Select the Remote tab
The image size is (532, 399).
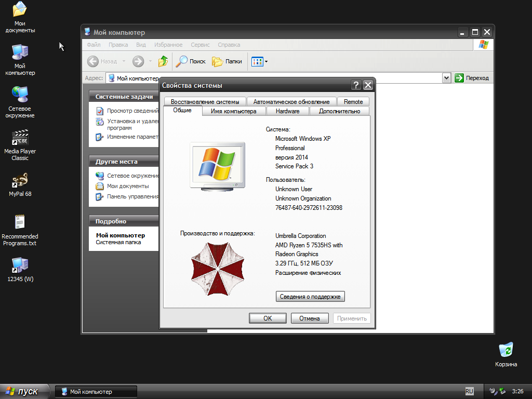(x=353, y=102)
